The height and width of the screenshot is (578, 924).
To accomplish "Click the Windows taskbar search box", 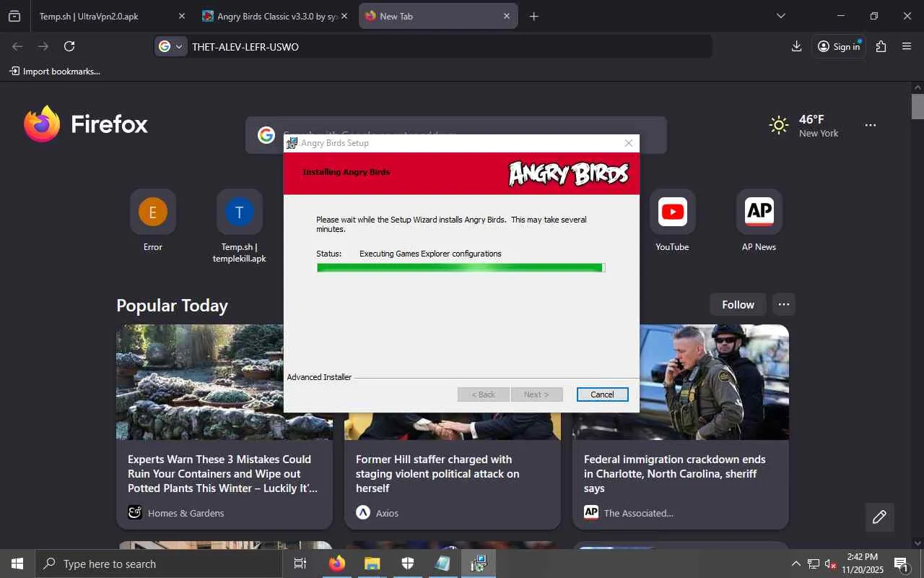I will (x=159, y=564).
